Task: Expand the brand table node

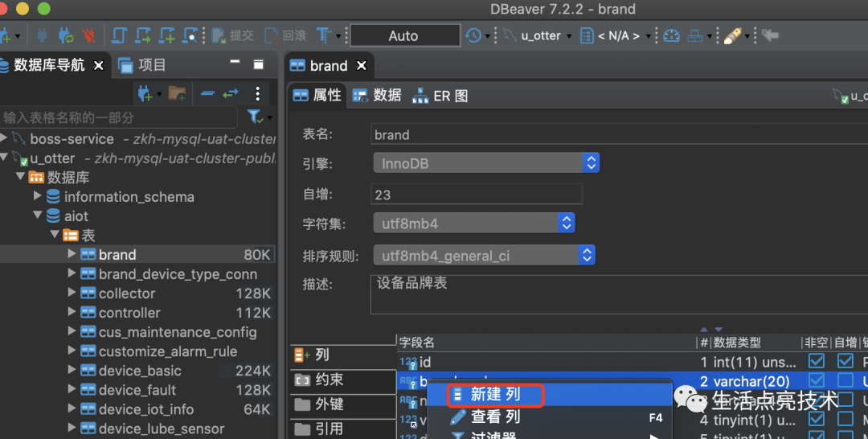Action: [x=72, y=253]
